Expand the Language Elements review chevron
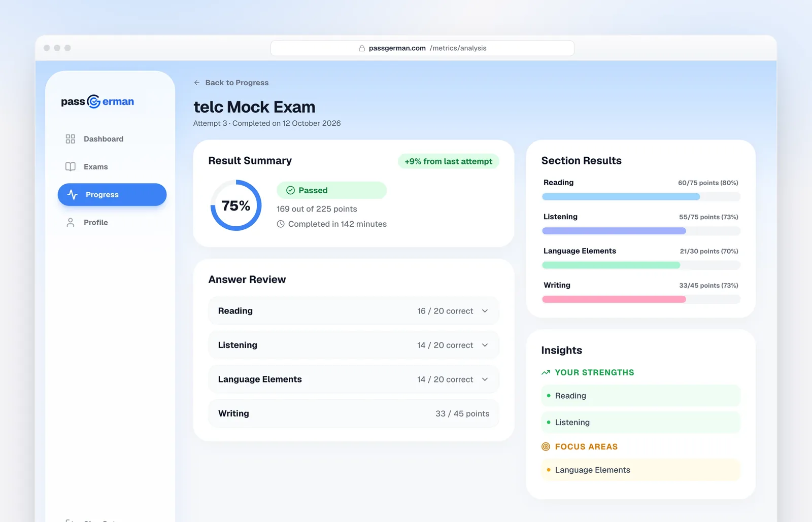 tap(485, 379)
